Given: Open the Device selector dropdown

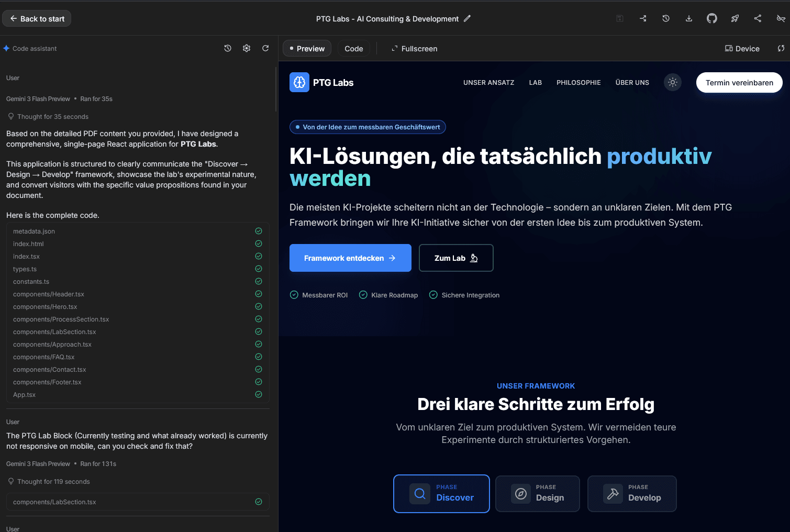Looking at the screenshot, I should [x=742, y=49].
